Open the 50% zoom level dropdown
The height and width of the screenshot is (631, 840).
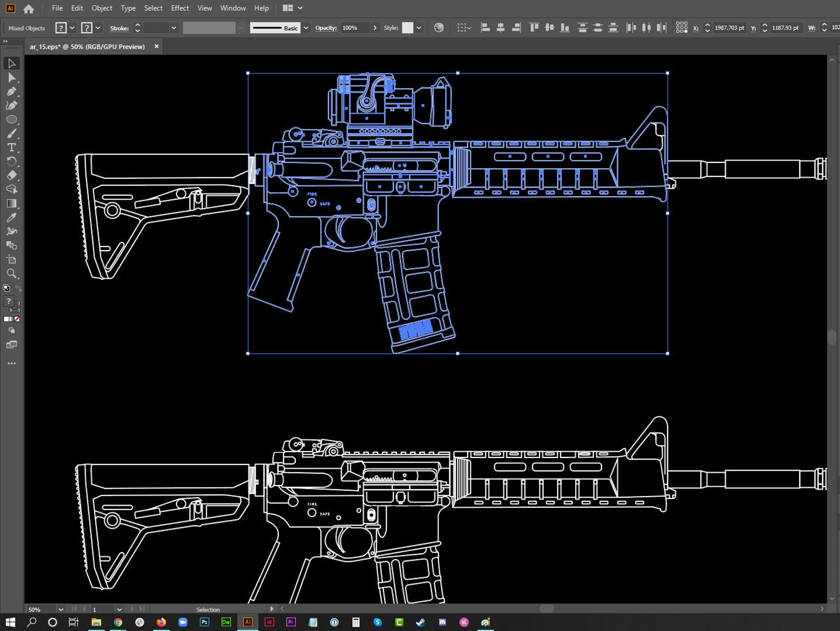coord(61,609)
